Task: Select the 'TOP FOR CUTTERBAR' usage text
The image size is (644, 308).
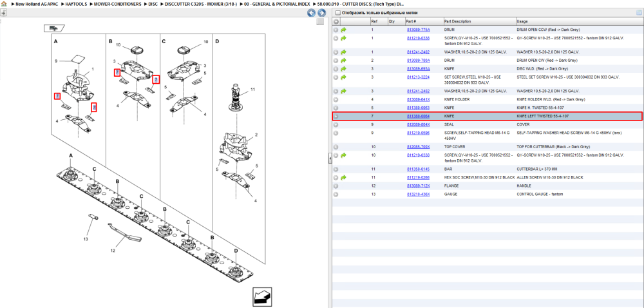Action: pos(553,147)
